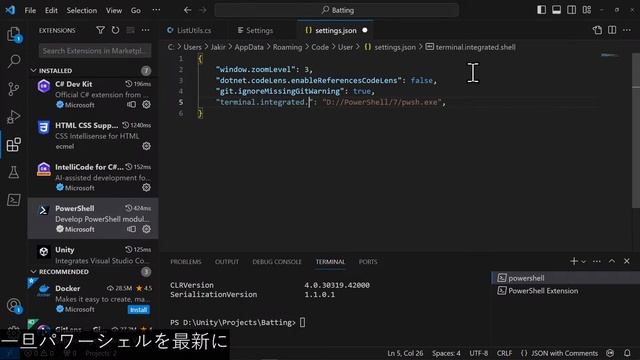Toggle primary side bar visibility
Image resolution: width=640 pixels, height=360 pixels.
tap(542, 10)
